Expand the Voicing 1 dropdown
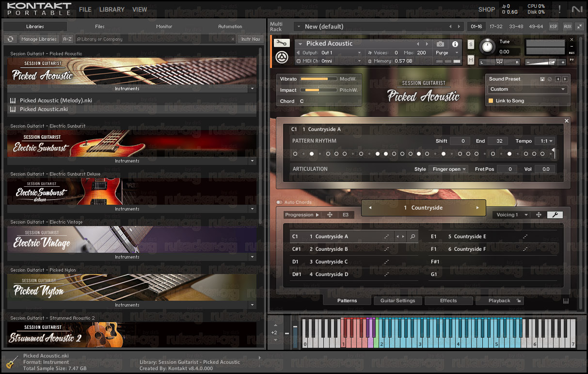 pyautogui.click(x=511, y=214)
